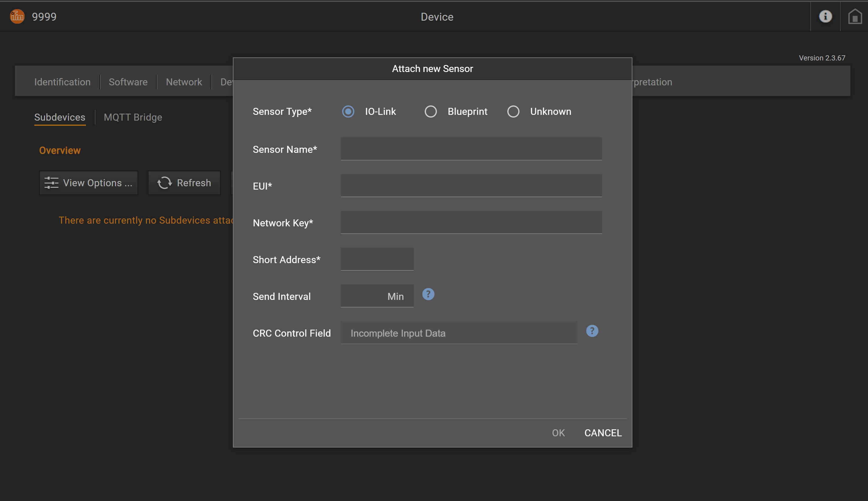Click the Device page title
868x501 pixels.
click(x=437, y=17)
